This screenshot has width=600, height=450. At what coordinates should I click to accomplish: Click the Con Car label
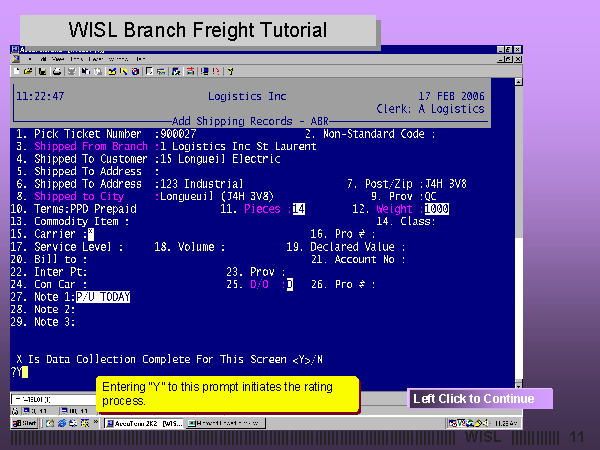tap(55, 284)
